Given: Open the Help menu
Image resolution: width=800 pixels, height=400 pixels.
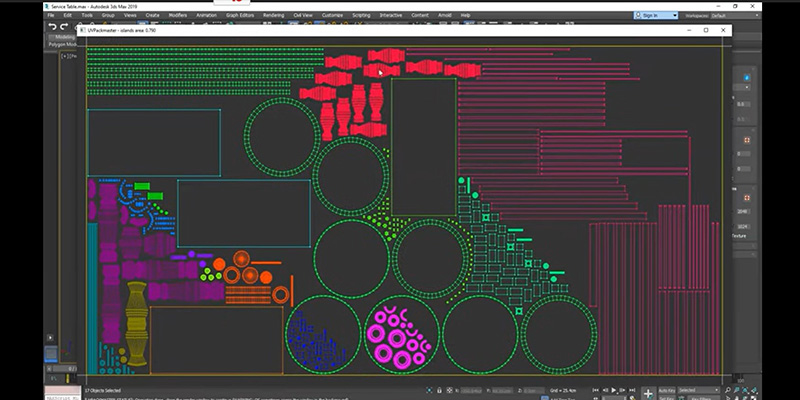Looking at the screenshot, I should [x=465, y=15].
